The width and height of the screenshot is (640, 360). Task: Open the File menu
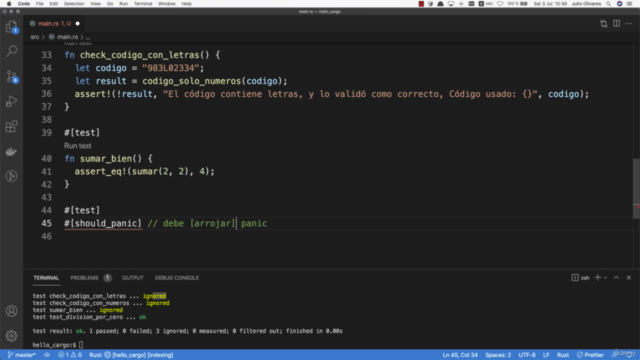coord(40,4)
